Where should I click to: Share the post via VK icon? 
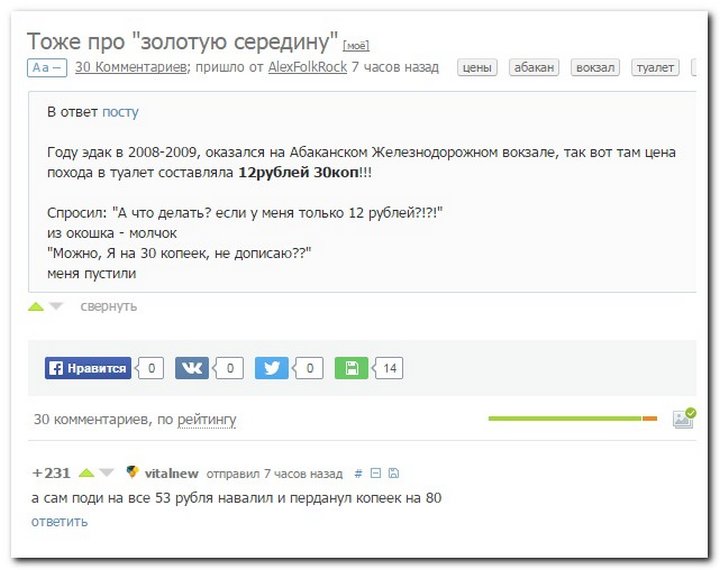tap(192, 368)
